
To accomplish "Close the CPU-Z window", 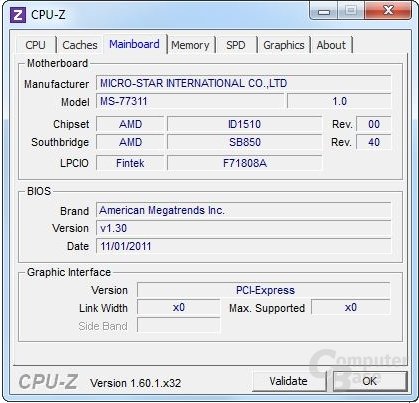I will pos(388,11).
